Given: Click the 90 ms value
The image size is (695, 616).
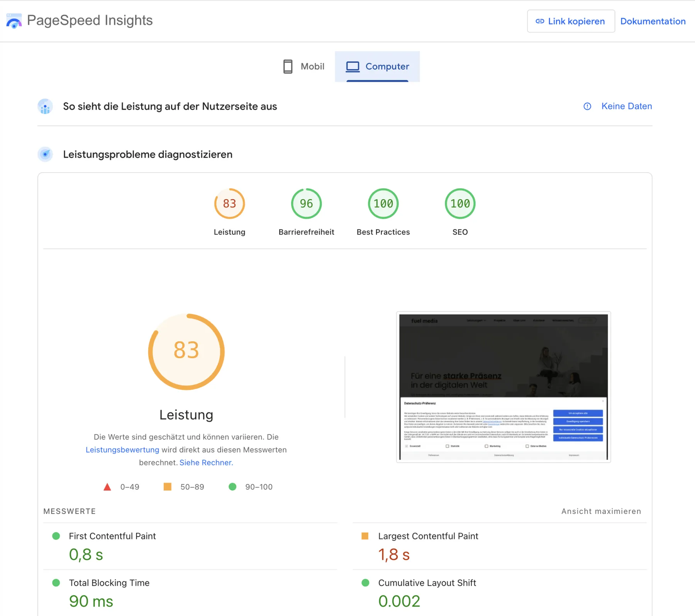Looking at the screenshot, I should coord(91,601).
